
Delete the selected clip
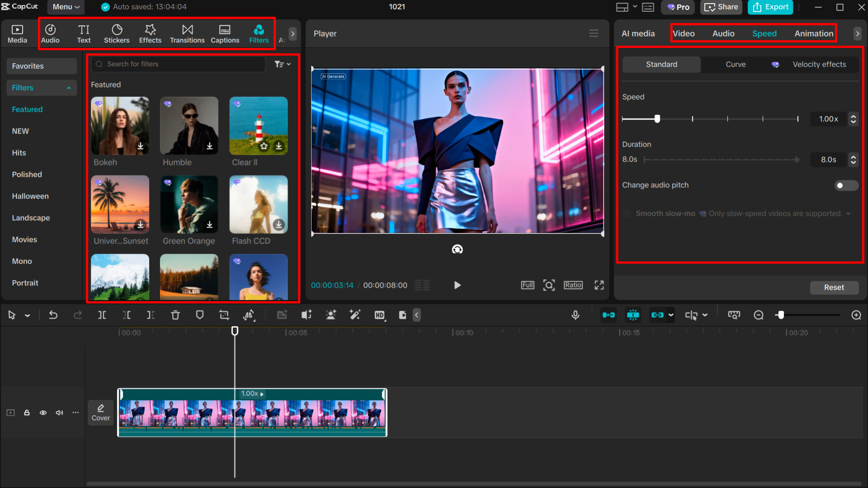(x=175, y=315)
